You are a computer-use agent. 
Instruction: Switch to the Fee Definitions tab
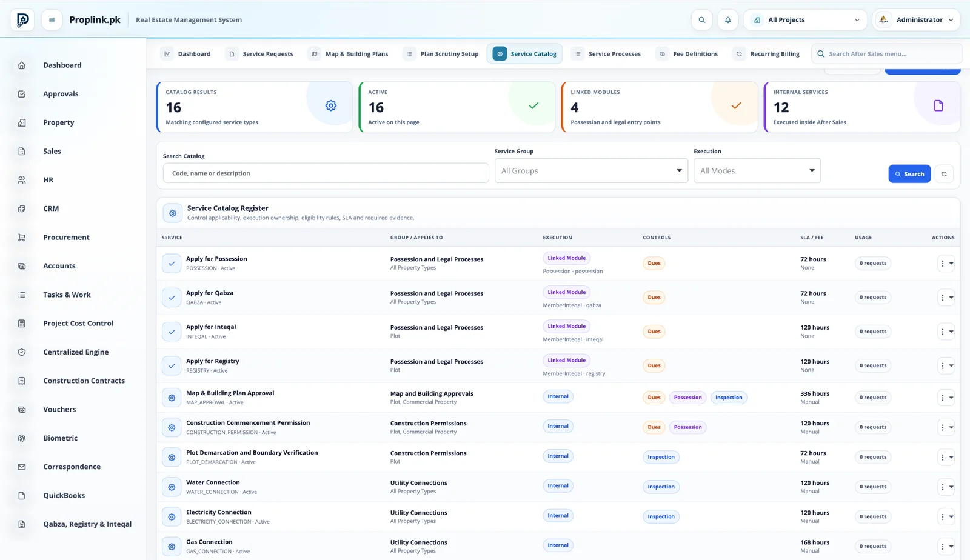[x=688, y=54]
